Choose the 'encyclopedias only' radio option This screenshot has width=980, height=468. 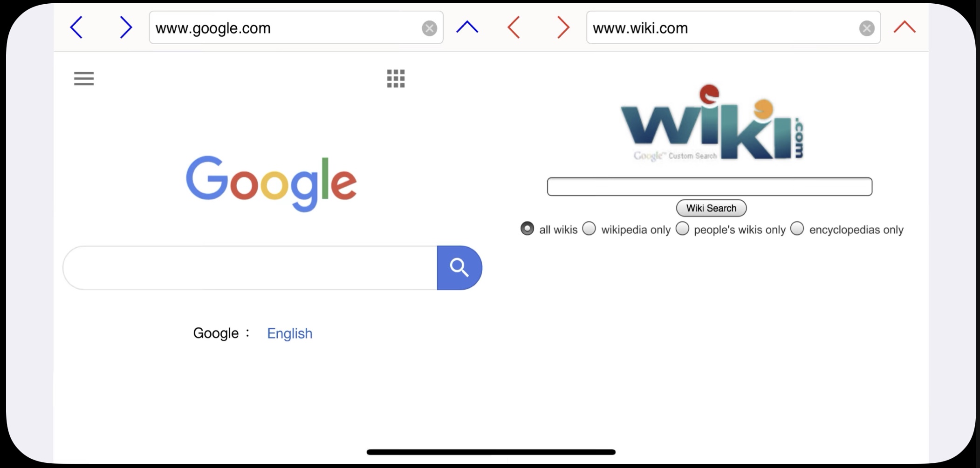click(797, 228)
